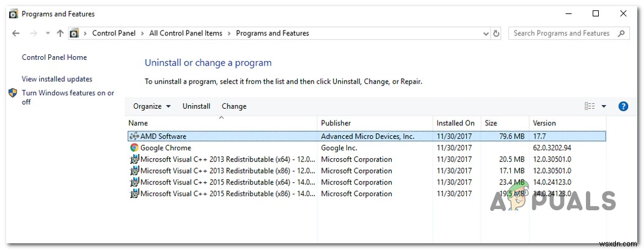The width and height of the screenshot is (644, 250).
Task: Click the AMD Software program icon
Action: (134, 136)
